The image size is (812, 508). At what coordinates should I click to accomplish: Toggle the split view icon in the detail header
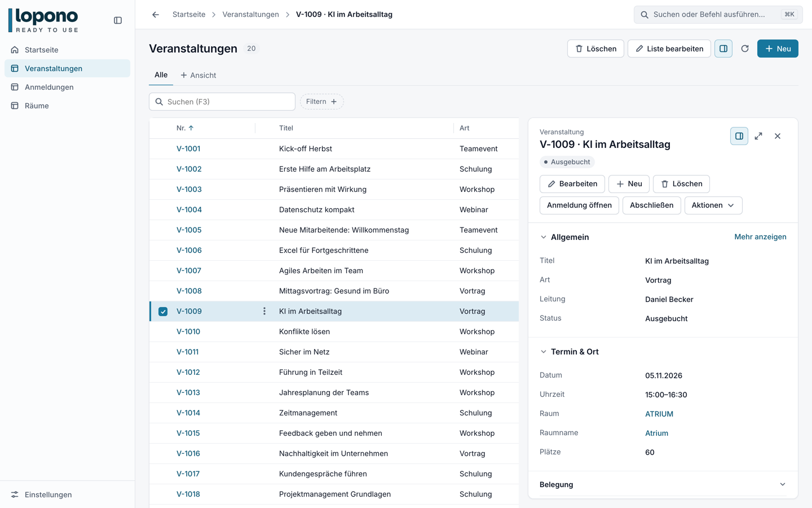tap(739, 136)
